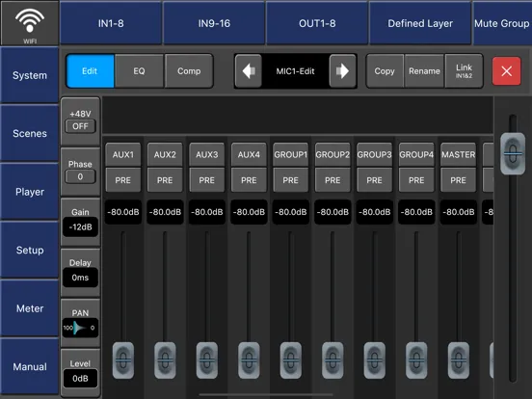Toggle PRE under GROUP1
The image size is (532, 399).
290,180
